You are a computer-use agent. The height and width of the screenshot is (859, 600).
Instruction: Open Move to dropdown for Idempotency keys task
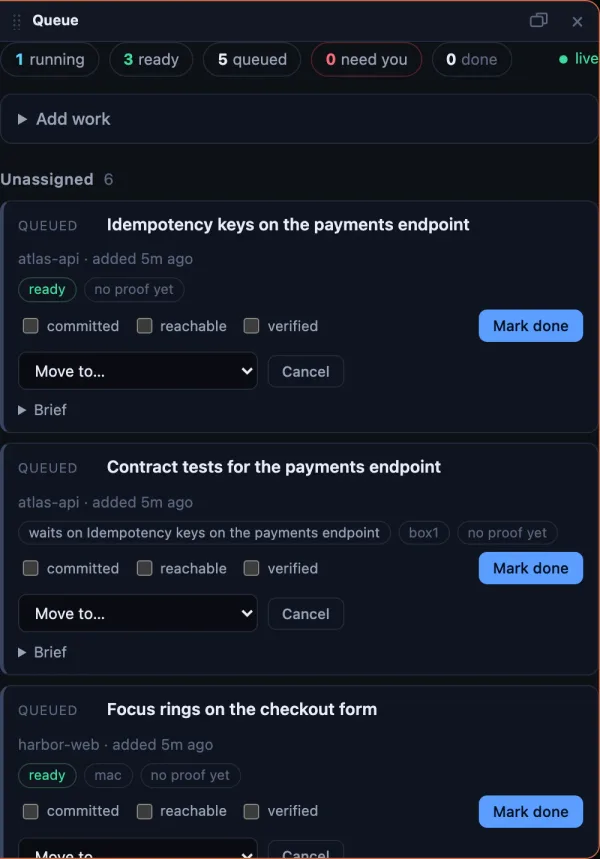138,371
